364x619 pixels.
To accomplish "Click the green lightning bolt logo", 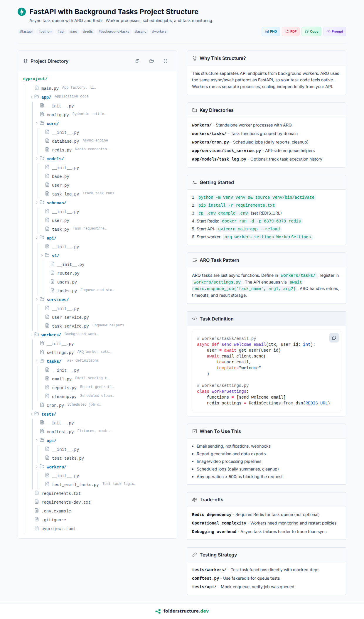I will 22,12.
